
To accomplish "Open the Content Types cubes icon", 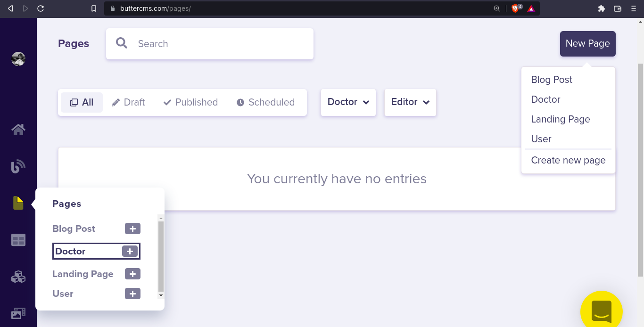I will tap(18, 277).
